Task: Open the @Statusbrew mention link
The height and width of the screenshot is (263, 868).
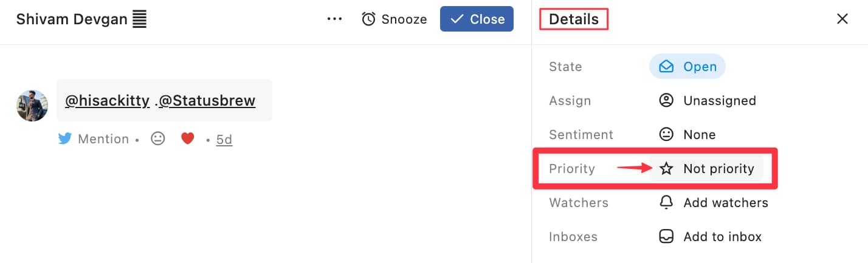Action: pos(207,100)
